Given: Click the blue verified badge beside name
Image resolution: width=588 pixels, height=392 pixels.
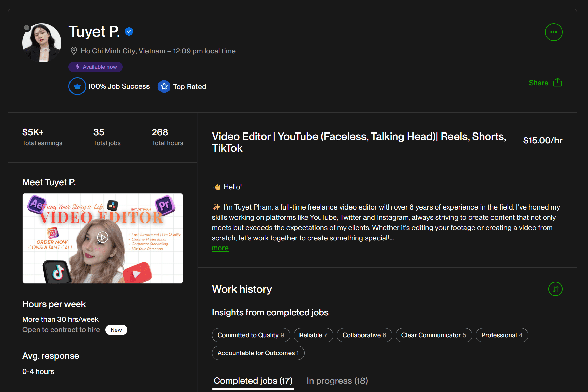Looking at the screenshot, I should pyautogui.click(x=129, y=31).
